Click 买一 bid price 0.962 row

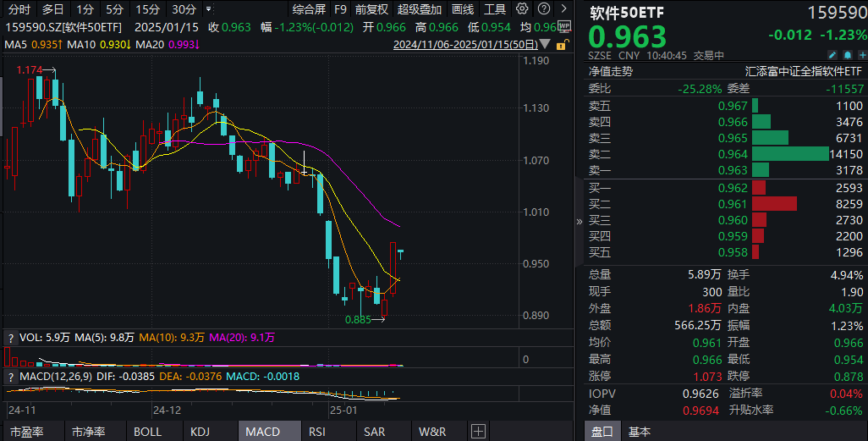point(725,189)
